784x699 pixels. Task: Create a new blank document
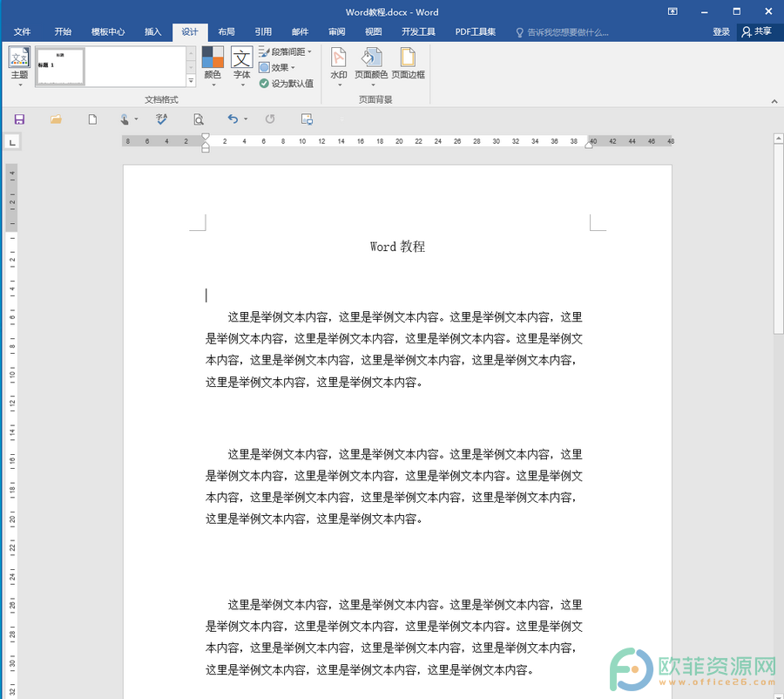[x=92, y=119]
